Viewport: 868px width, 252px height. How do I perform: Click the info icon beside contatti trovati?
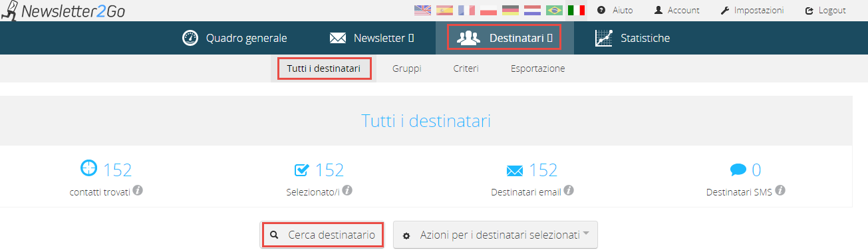(x=138, y=190)
